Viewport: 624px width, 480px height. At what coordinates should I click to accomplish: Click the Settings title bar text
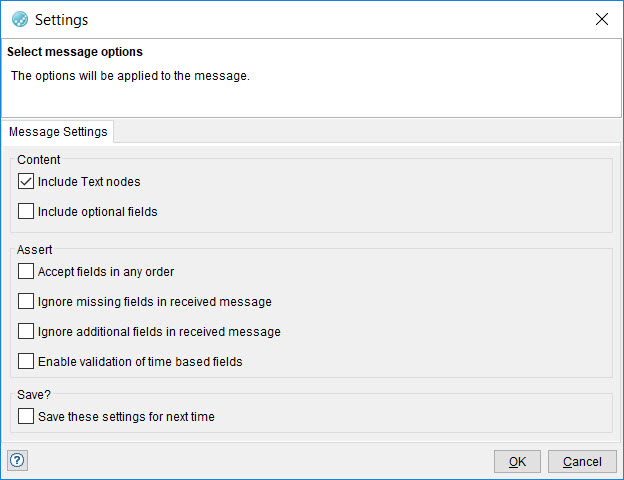click(61, 19)
